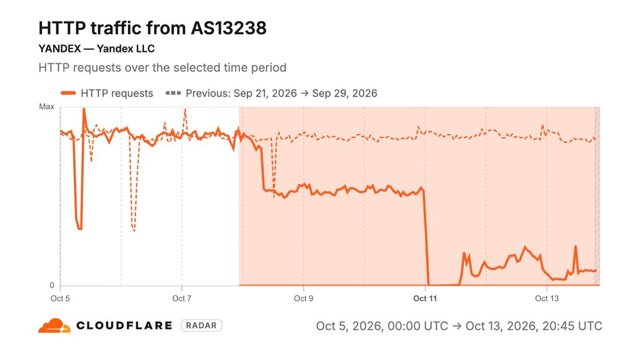Click the RADAR badge button
This screenshot has width=644, height=351.
click(201, 326)
